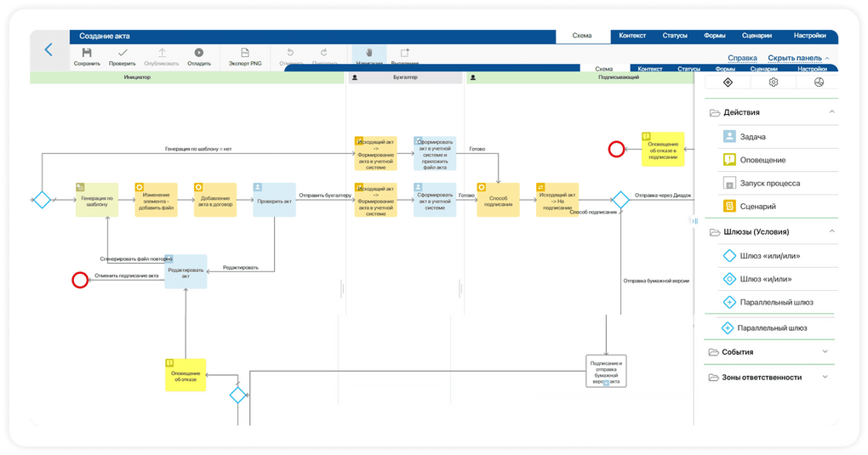Expand the Зоны ответственности section

click(x=825, y=377)
